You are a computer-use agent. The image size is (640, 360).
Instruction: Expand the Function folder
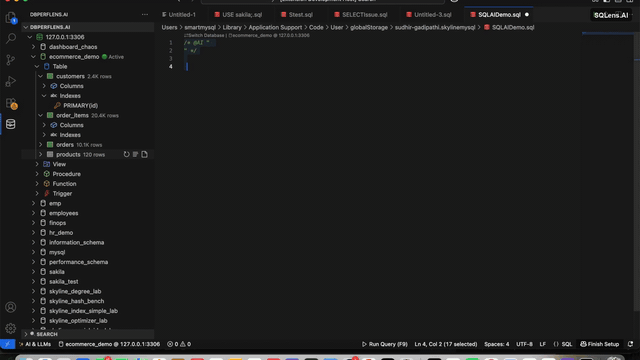[37, 184]
